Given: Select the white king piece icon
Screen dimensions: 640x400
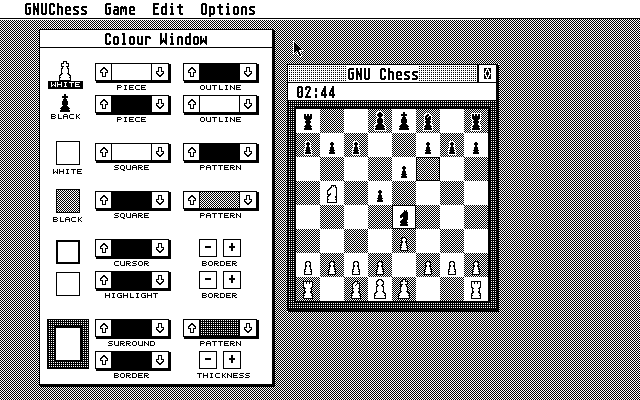Looking at the screenshot, I should pyautogui.click(x=65, y=71).
